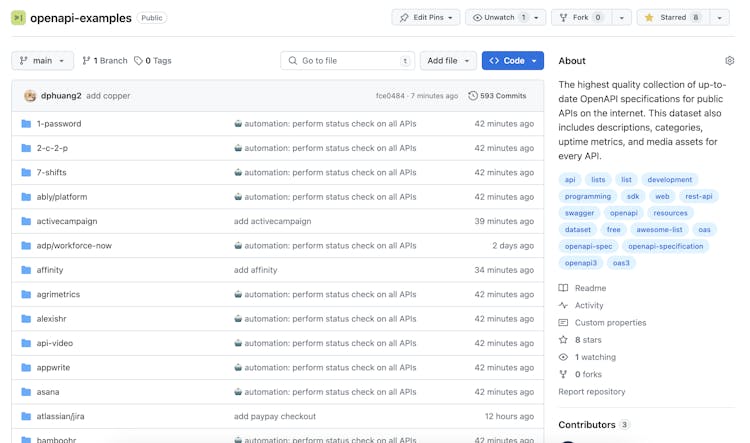Open the add activecampaign commit message
Viewport: 750px width, 443px height.
coord(272,222)
